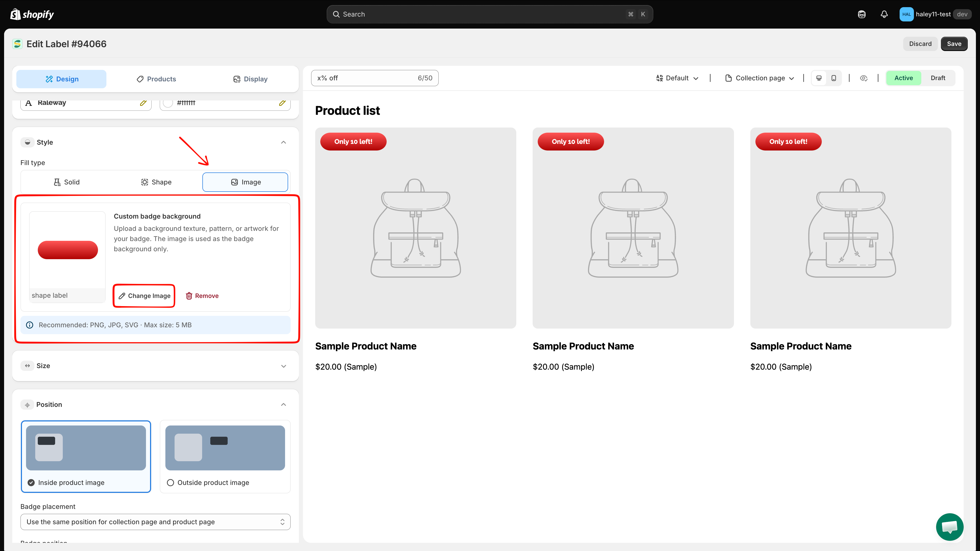This screenshot has height=551, width=980.
Task: Switch to the Design tab
Action: pyautogui.click(x=61, y=79)
